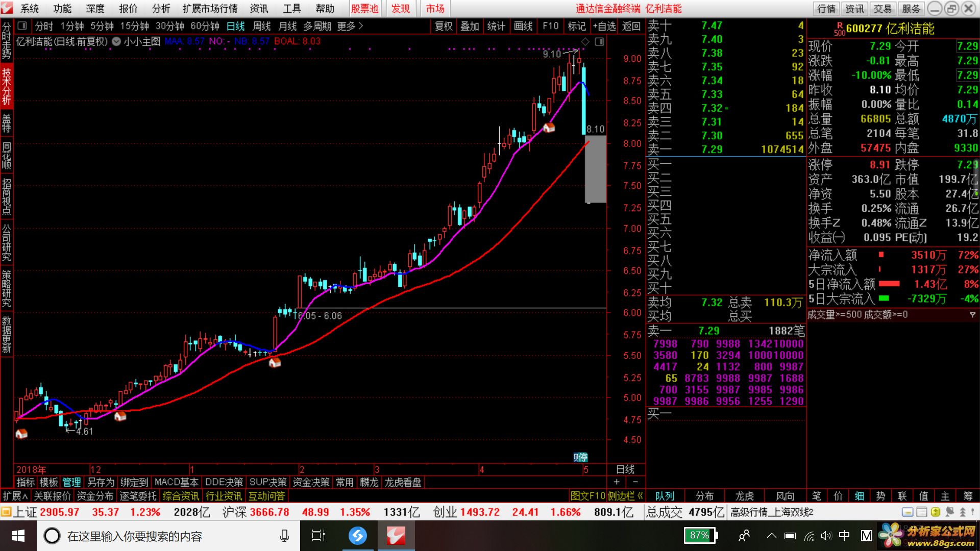Switch chart period to 5分钟
Screen dimensions: 980x551
coord(102,26)
